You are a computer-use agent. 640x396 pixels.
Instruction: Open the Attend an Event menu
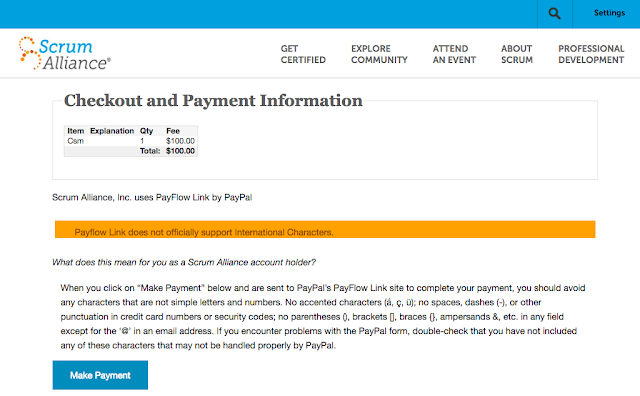tap(454, 54)
